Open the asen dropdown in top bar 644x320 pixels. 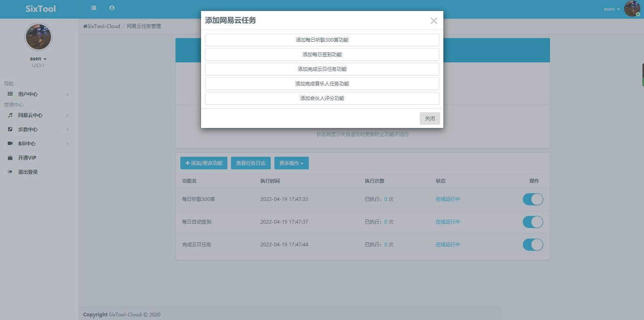pyautogui.click(x=612, y=9)
